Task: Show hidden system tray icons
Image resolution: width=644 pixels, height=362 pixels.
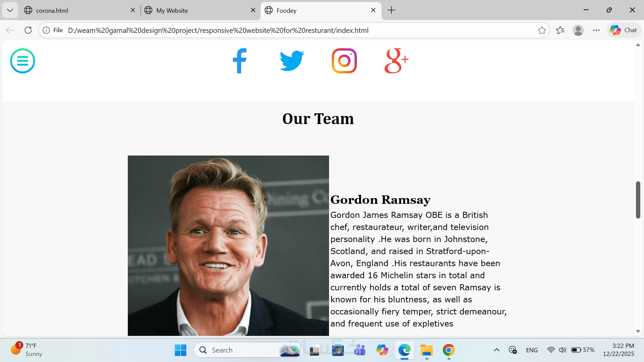Action: (497, 350)
